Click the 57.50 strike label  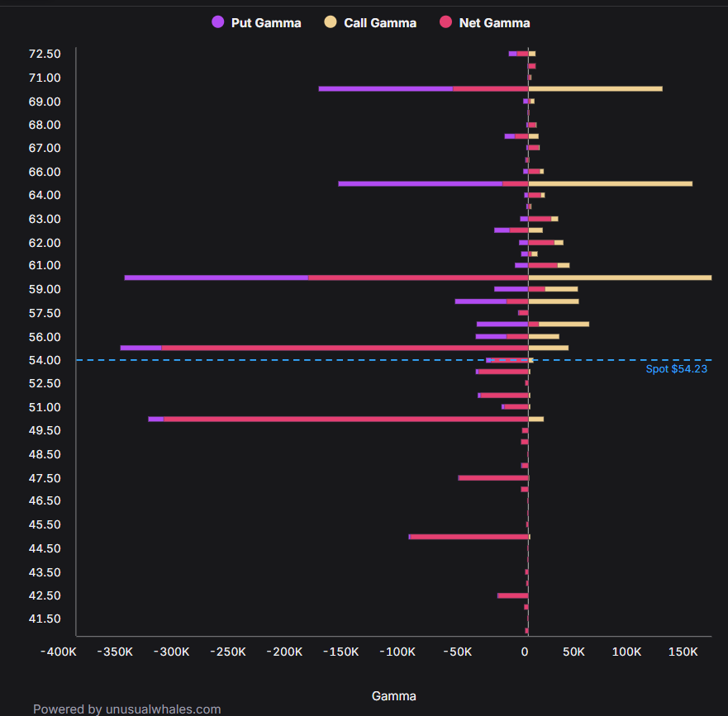pos(45,313)
